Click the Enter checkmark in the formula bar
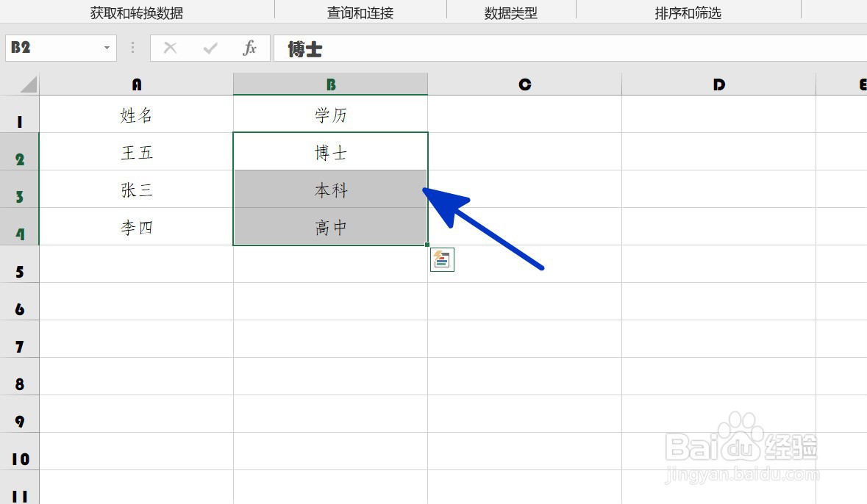Image resolution: width=867 pixels, height=504 pixels. click(210, 48)
